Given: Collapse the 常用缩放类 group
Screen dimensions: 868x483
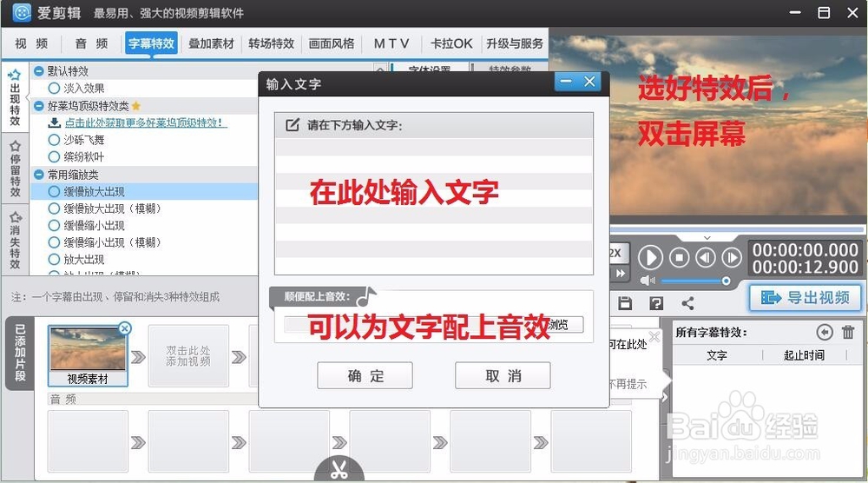Looking at the screenshot, I should pyautogui.click(x=39, y=175).
